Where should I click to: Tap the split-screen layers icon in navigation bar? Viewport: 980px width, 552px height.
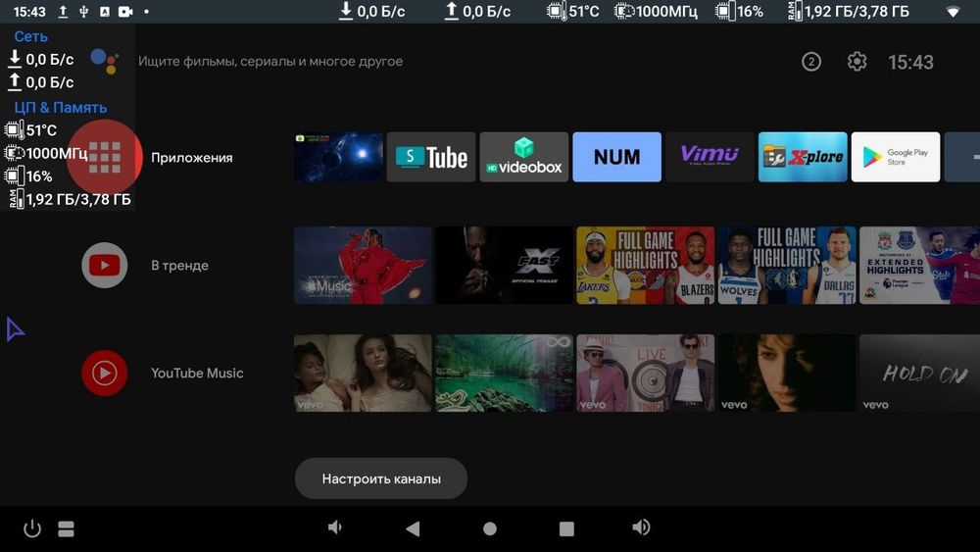point(67,528)
